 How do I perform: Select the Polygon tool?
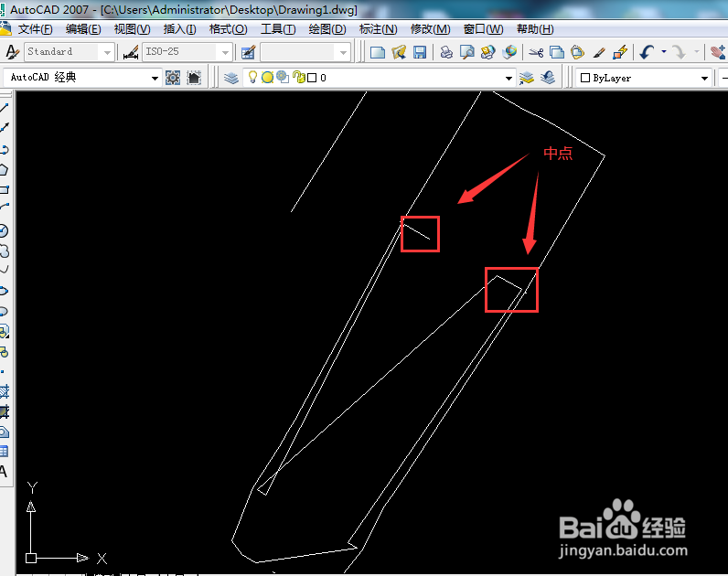pos(5,169)
